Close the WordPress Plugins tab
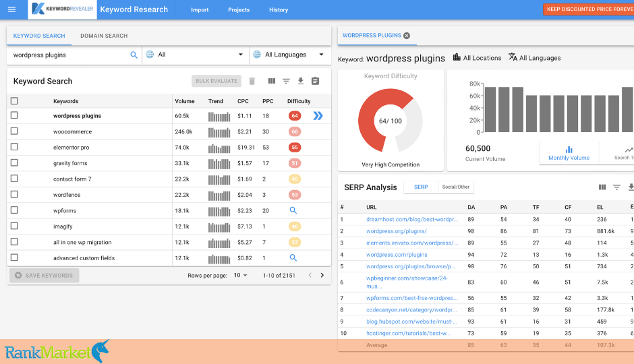The height and width of the screenshot is (364, 634). point(407,36)
